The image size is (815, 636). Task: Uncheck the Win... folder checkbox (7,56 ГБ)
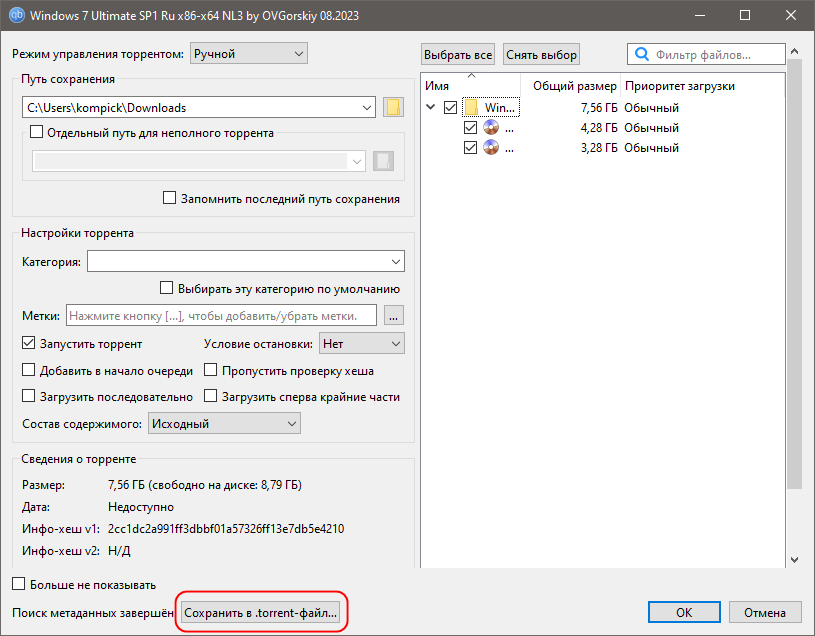click(451, 108)
